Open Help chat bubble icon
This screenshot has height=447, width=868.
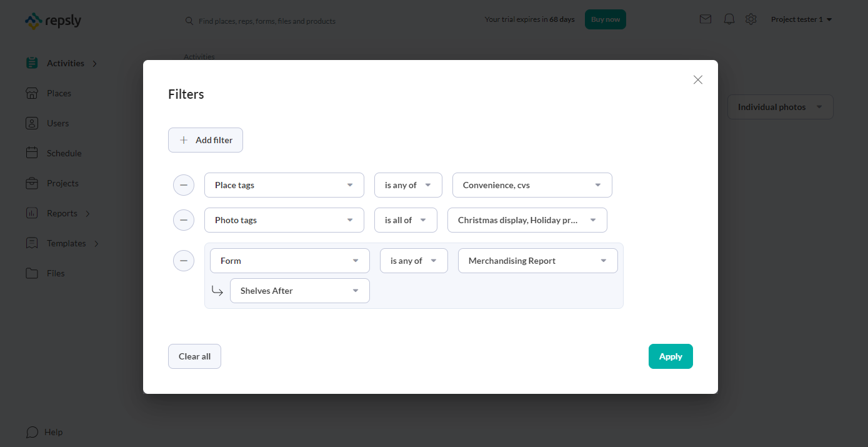click(32, 432)
